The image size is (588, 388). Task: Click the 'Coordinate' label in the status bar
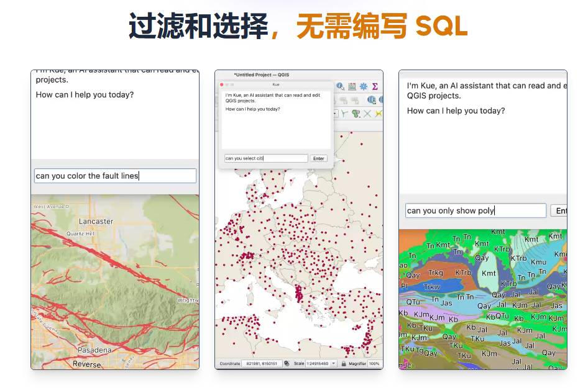230,363
